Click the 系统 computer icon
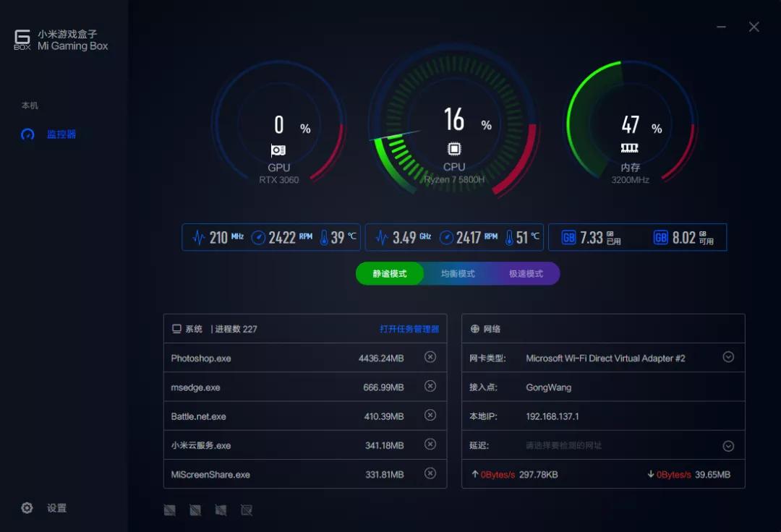This screenshot has width=781, height=532. (176, 329)
